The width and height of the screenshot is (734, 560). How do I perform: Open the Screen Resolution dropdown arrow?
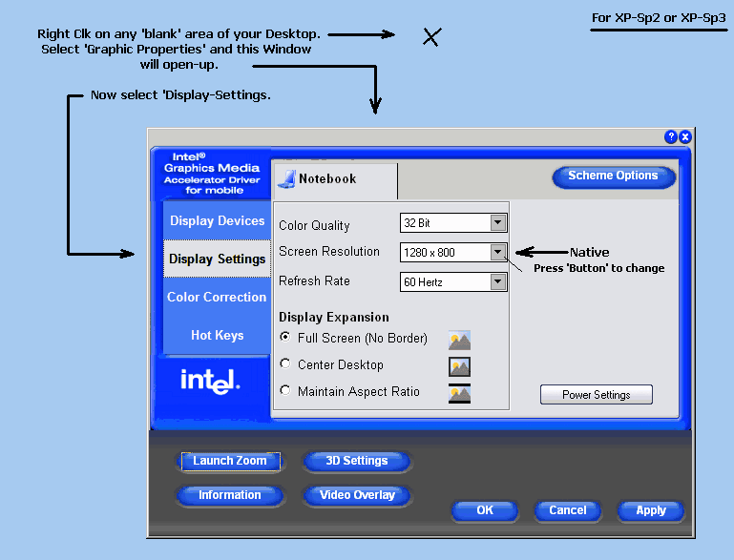coord(498,252)
